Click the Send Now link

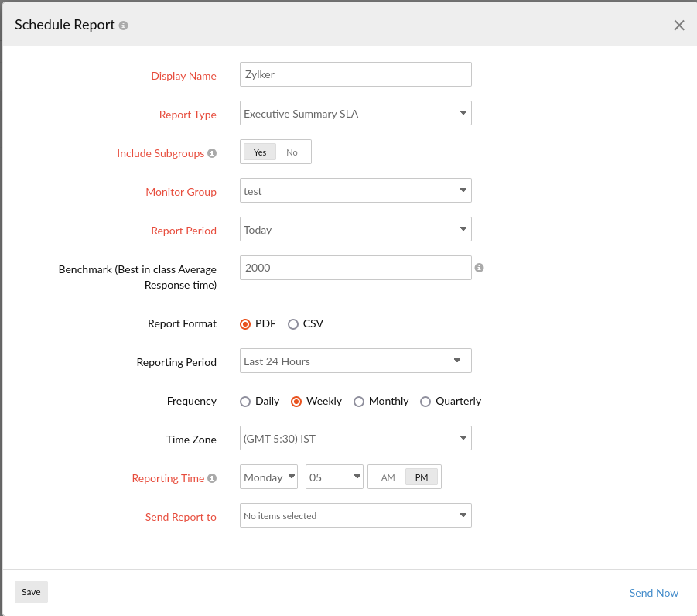(x=653, y=592)
